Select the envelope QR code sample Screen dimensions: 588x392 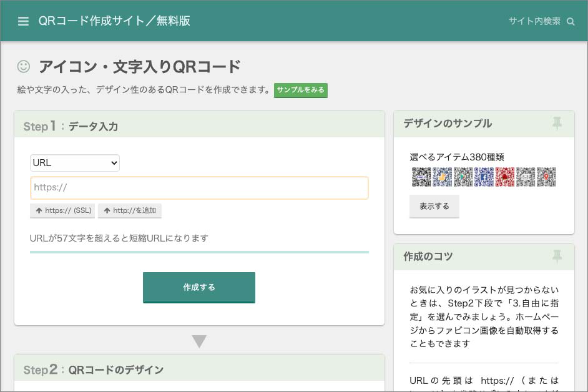[525, 177]
